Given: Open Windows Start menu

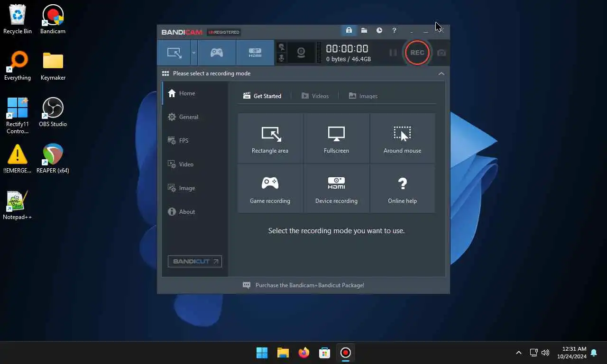Looking at the screenshot, I should 262,353.
